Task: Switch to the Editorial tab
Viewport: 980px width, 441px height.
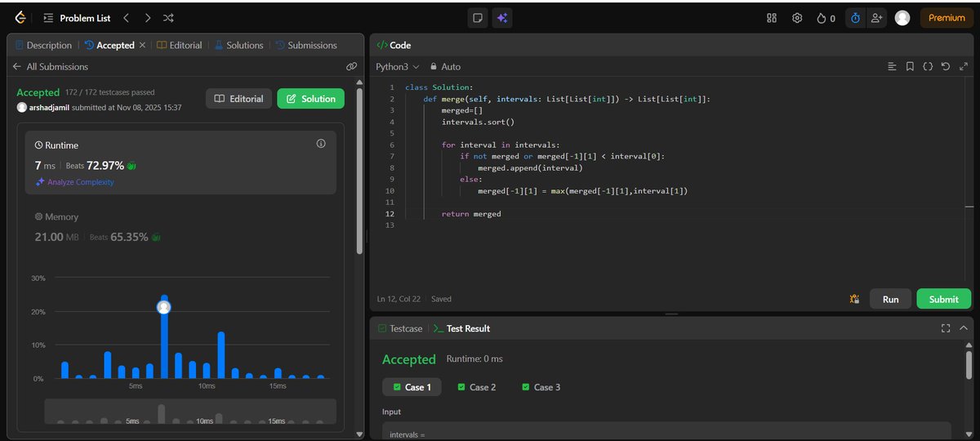Action: click(x=180, y=45)
